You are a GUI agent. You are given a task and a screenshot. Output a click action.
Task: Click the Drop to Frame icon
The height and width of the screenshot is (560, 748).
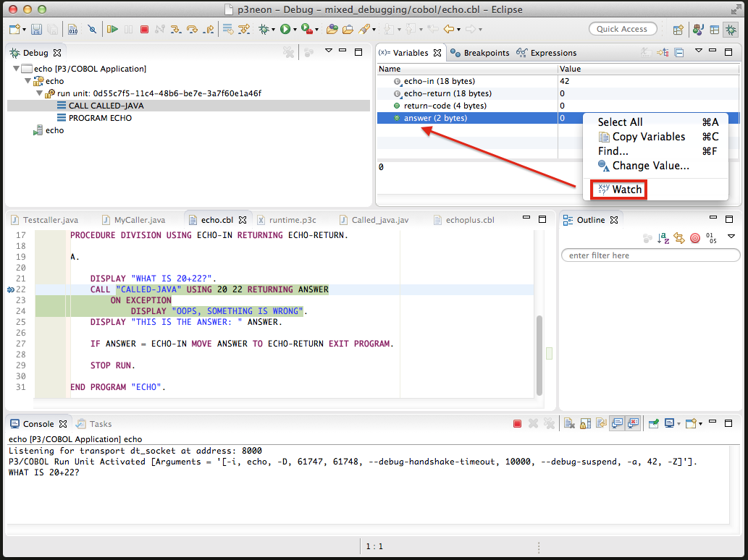point(229,30)
